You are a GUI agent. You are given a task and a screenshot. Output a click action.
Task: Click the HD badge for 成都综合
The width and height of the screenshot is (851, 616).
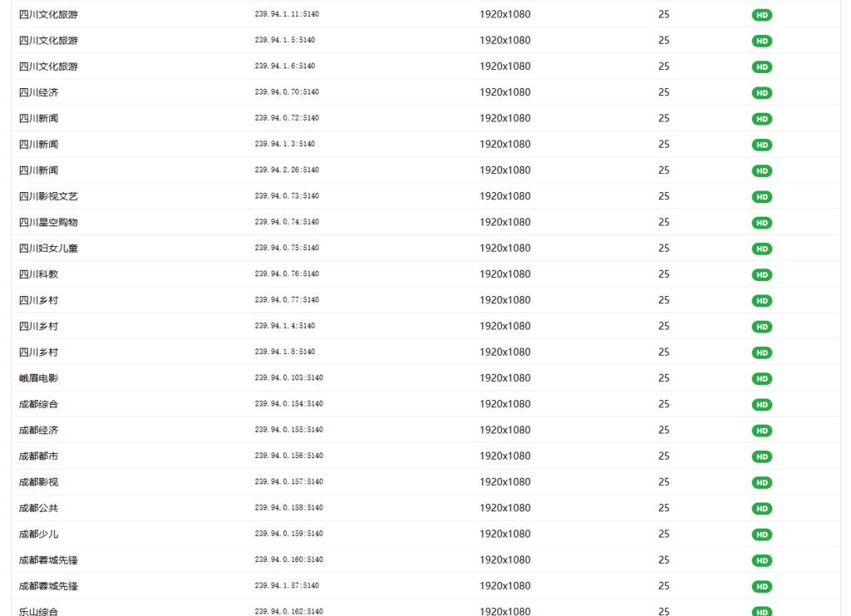(x=761, y=405)
